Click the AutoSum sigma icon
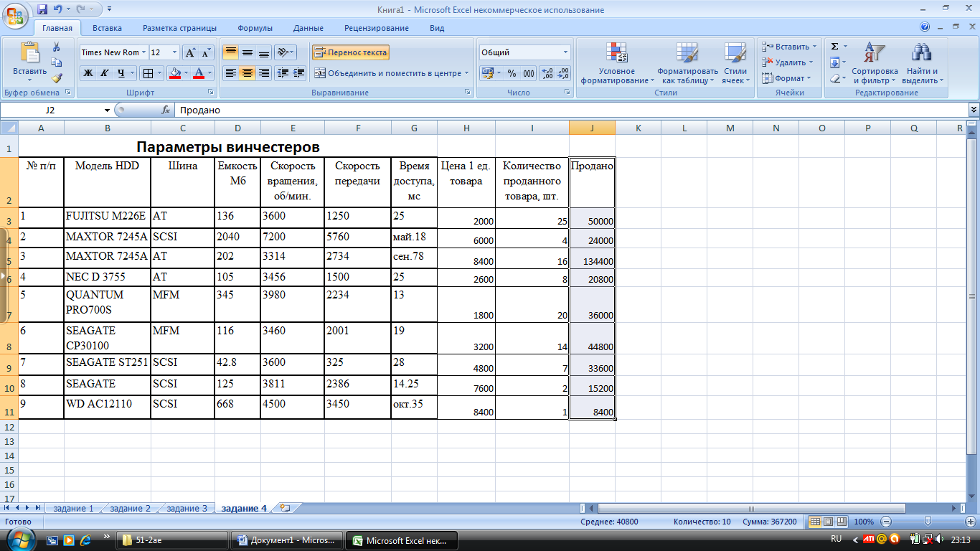980x551 pixels. pos(834,46)
